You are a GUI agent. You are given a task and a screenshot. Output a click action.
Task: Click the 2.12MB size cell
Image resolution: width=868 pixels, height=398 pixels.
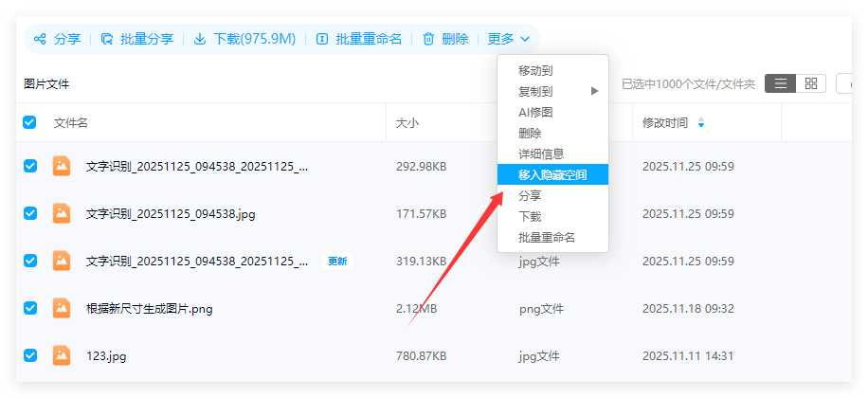point(416,308)
